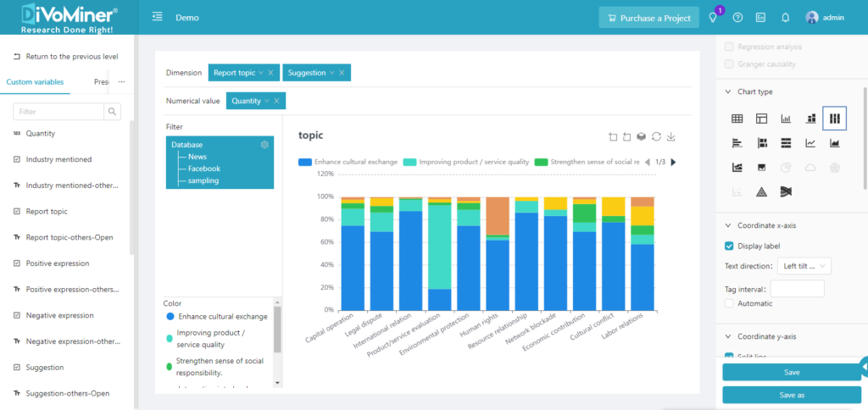Image resolution: width=868 pixels, height=410 pixels.
Task: Open the Text direction dropdown
Action: pyautogui.click(x=804, y=266)
